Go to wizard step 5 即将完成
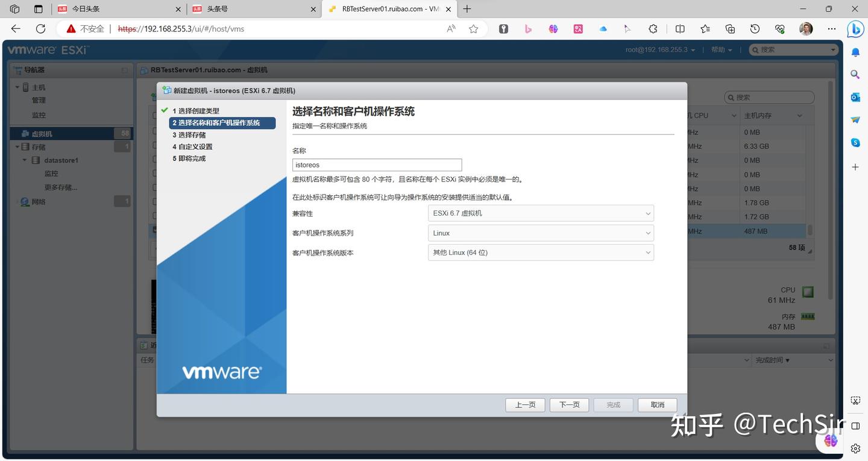The image size is (868, 461). coord(189,158)
